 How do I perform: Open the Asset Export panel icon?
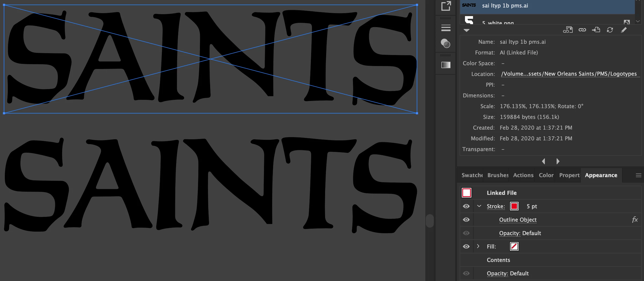446,6
